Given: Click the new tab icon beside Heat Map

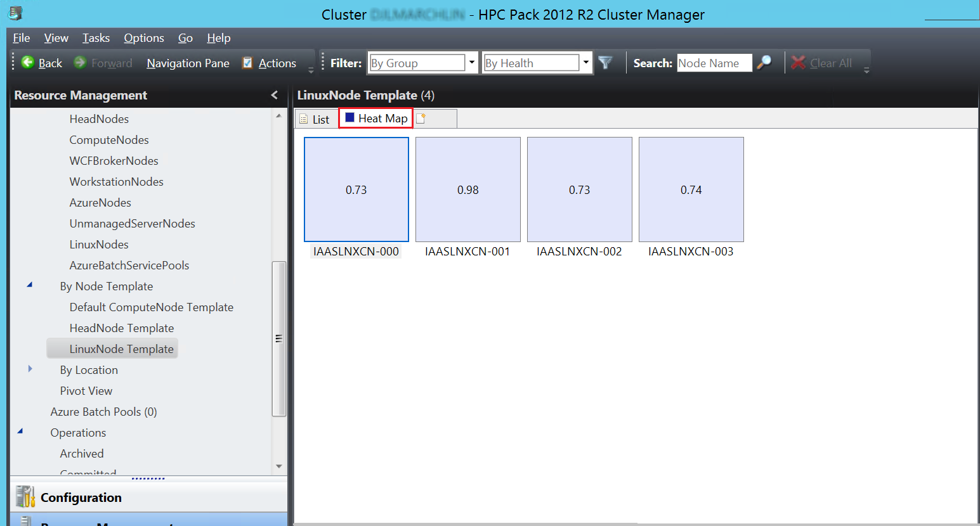Looking at the screenshot, I should pyautogui.click(x=421, y=119).
